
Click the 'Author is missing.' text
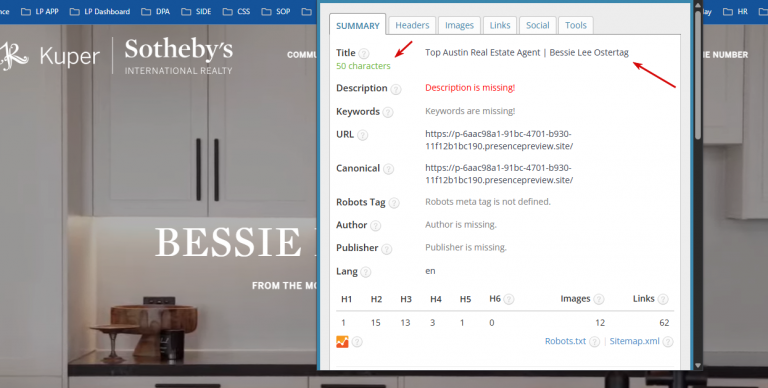click(461, 224)
